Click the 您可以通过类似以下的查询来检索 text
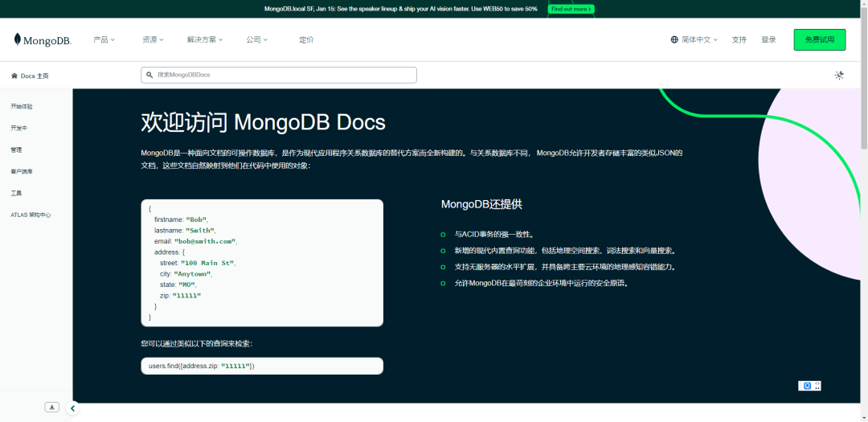 pos(197,344)
